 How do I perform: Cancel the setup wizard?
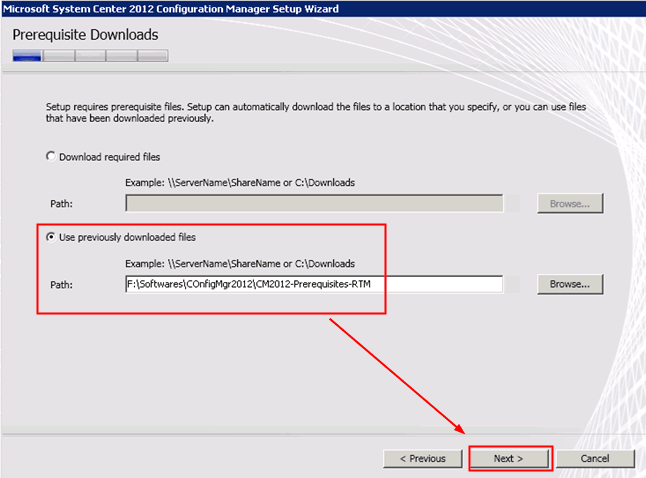(x=595, y=458)
